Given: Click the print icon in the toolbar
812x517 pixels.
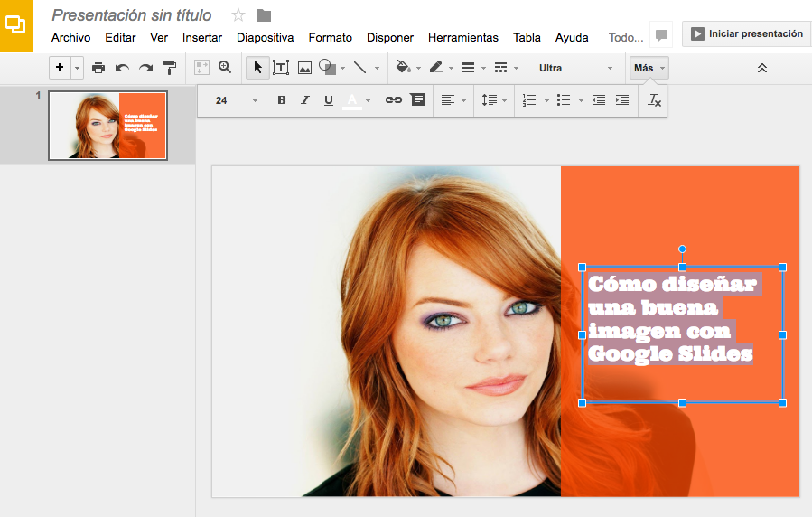Looking at the screenshot, I should (x=98, y=68).
